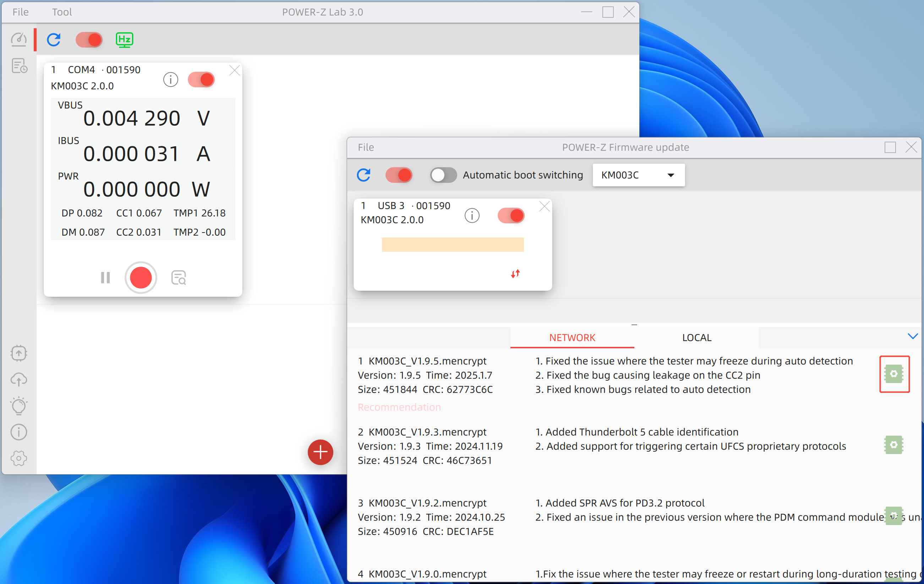The width and height of the screenshot is (924, 584).
Task: Toggle the switch on USB 3 device card
Action: [511, 215]
